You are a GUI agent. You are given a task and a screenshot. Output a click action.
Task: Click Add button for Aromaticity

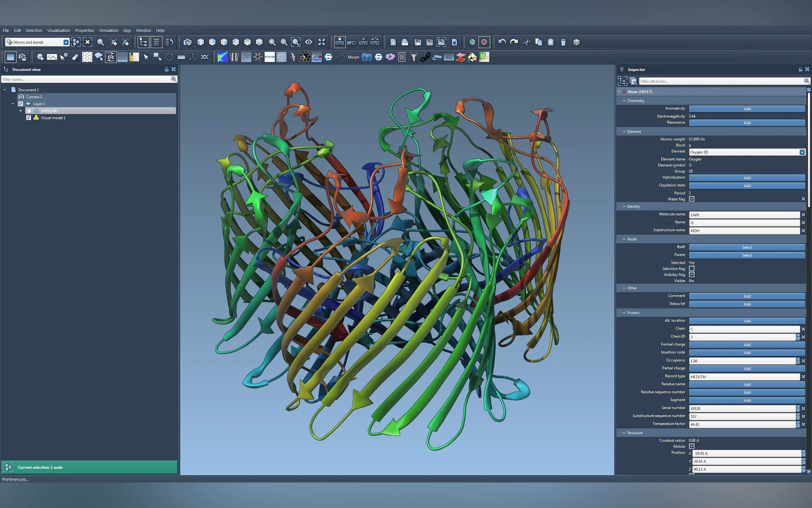(746, 109)
